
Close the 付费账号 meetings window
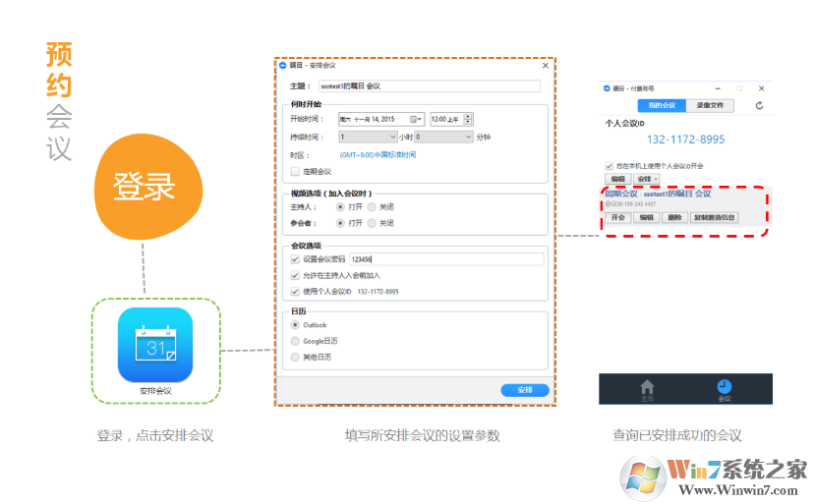point(761,88)
